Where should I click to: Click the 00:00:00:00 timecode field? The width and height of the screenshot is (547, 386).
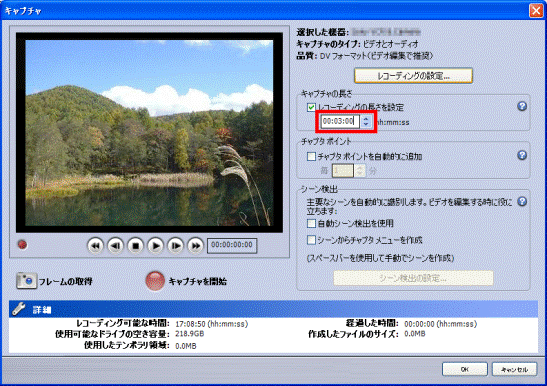(232, 246)
